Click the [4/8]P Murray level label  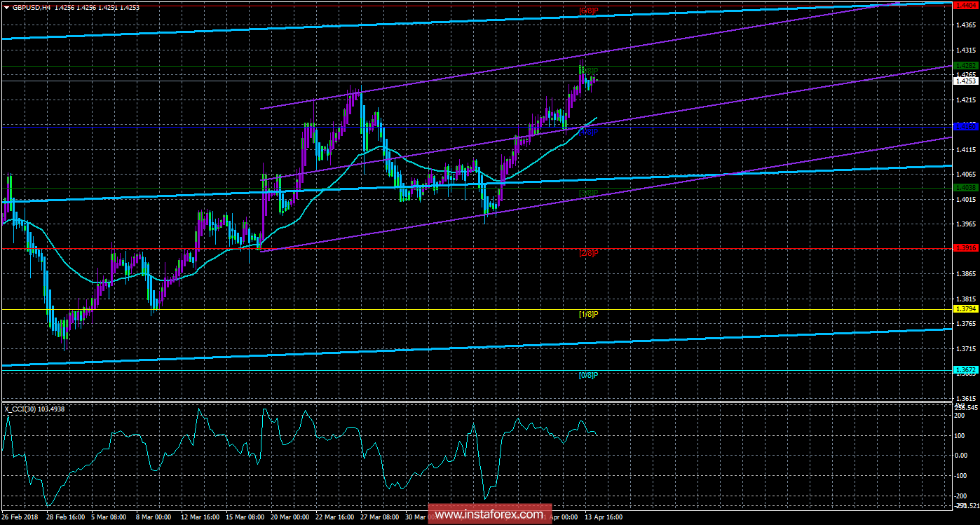click(x=588, y=132)
